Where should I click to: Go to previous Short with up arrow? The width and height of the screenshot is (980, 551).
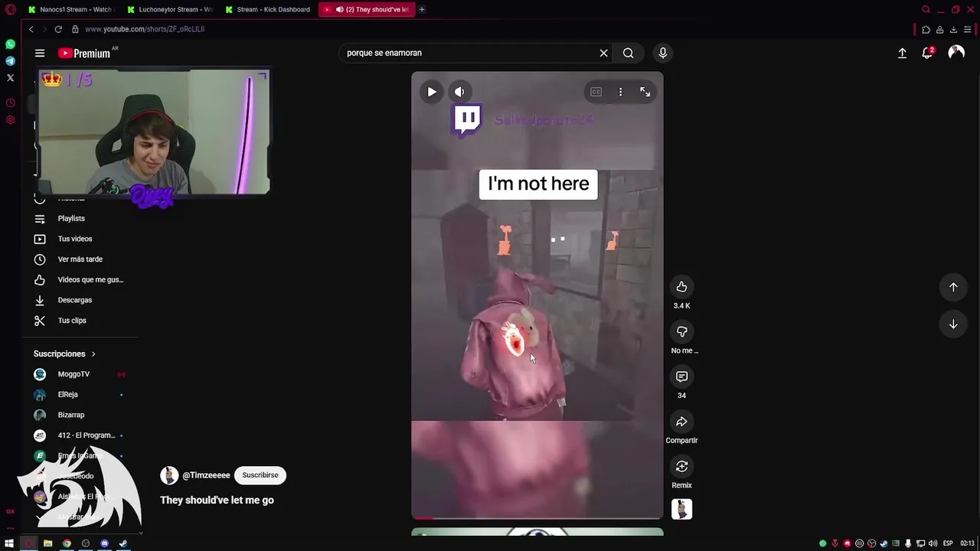click(953, 287)
